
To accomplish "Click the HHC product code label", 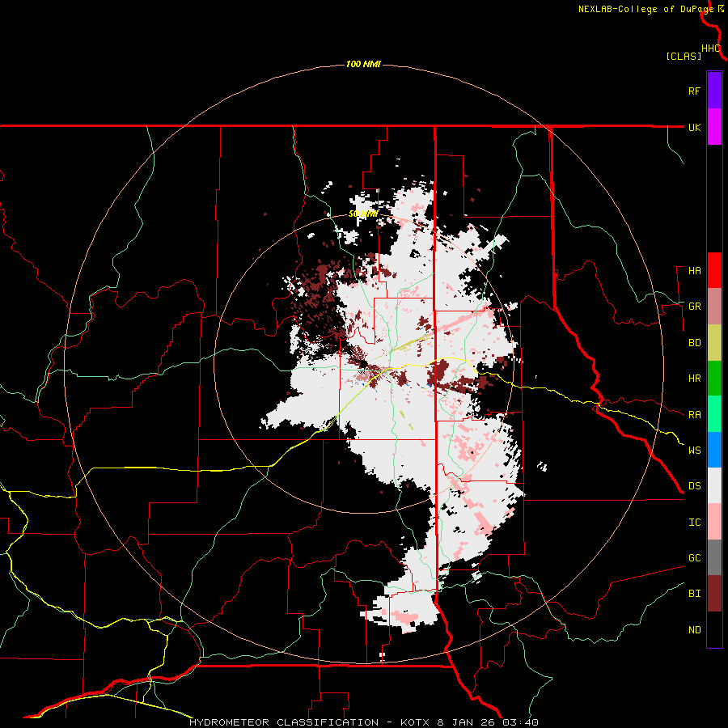I will (711, 49).
